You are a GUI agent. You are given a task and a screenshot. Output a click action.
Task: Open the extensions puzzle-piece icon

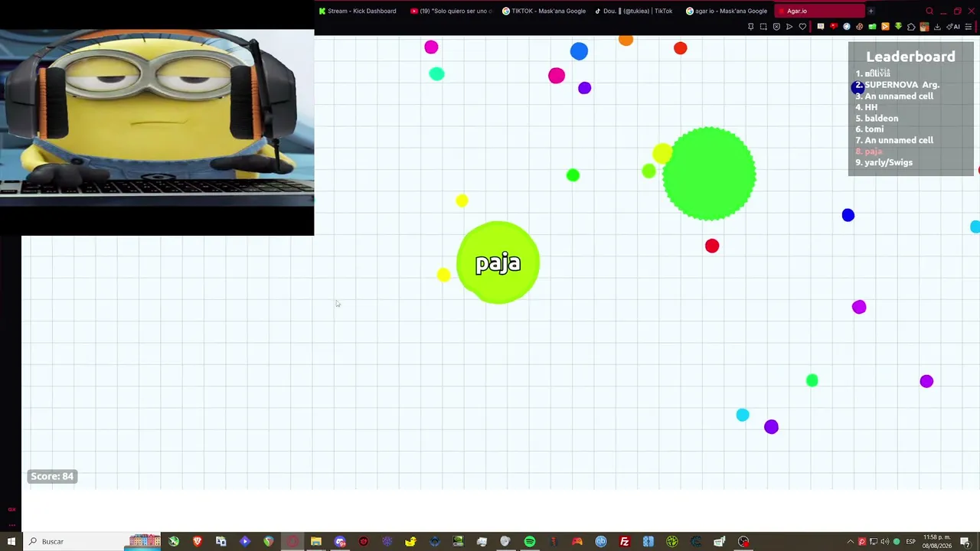coord(911,27)
